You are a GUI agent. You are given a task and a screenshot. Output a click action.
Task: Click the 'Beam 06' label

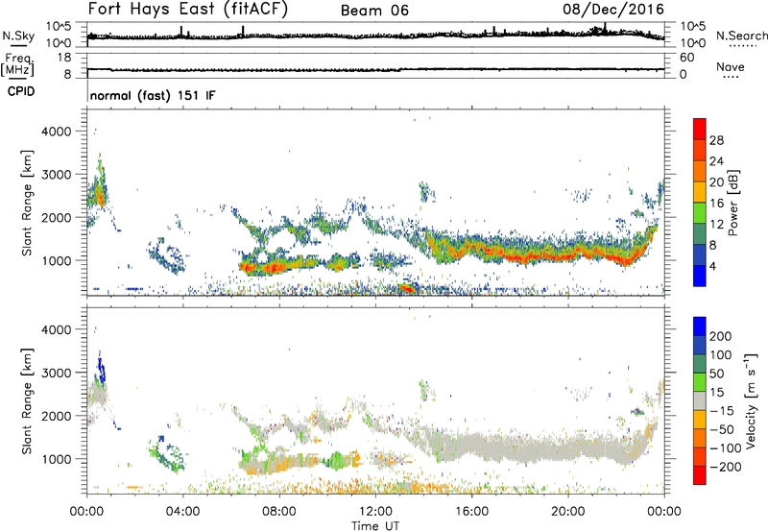(x=374, y=11)
